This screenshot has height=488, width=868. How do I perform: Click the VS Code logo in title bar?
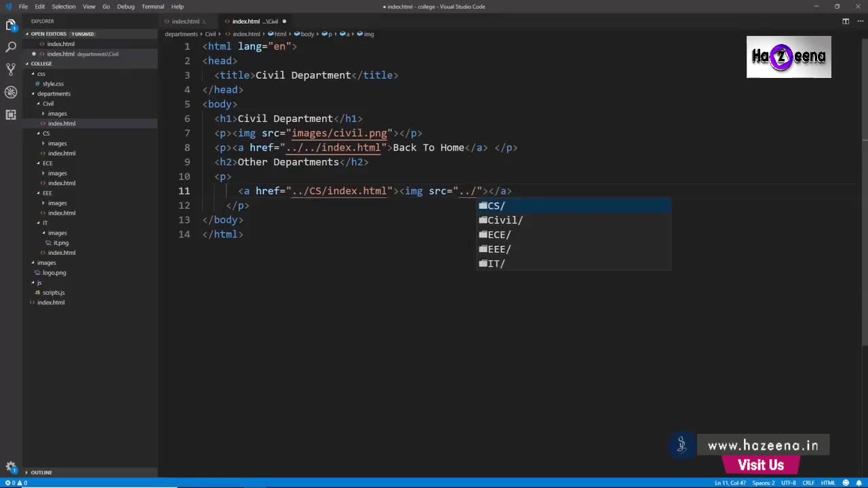click(8, 6)
